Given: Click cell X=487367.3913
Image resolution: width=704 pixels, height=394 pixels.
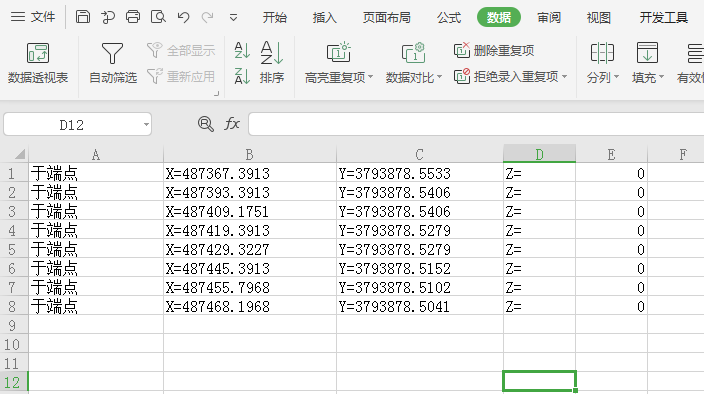Looking at the screenshot, I should 250,173.
